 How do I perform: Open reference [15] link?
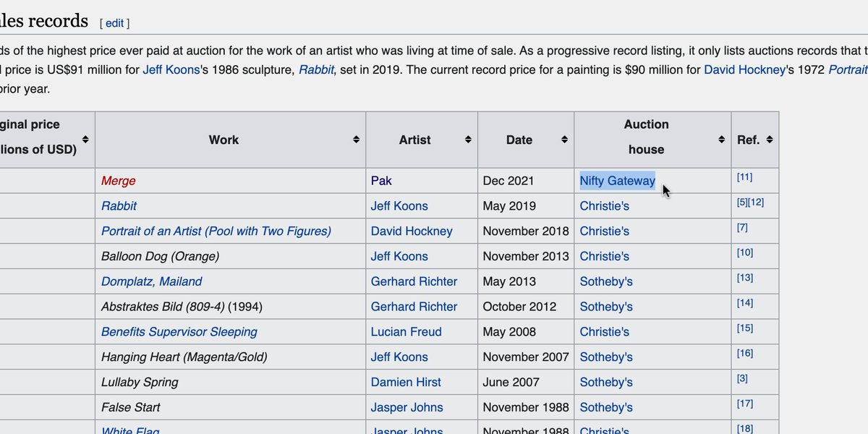click(x=744, y=328)
